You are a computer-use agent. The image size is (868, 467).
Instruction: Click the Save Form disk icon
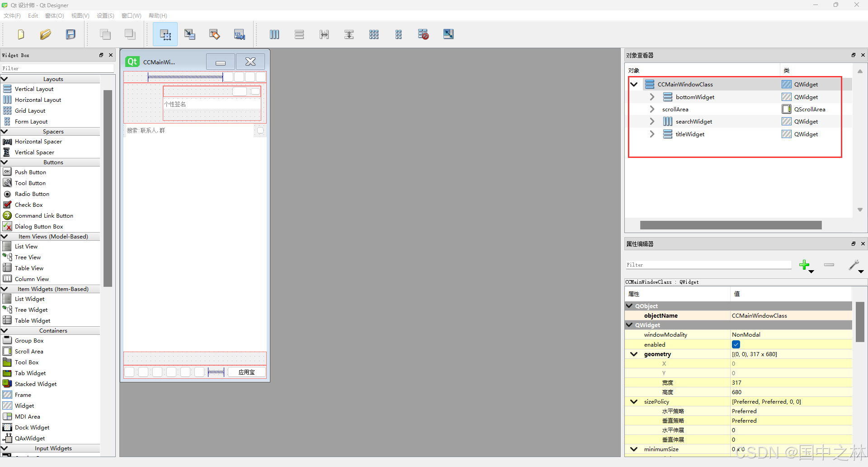[x=71, y=34]
